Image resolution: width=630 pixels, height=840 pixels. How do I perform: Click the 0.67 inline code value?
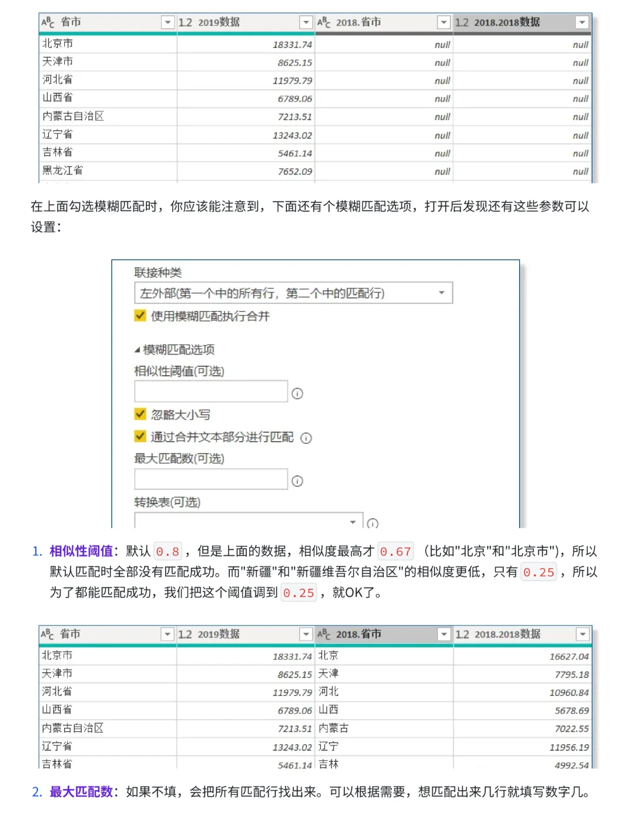396,551
